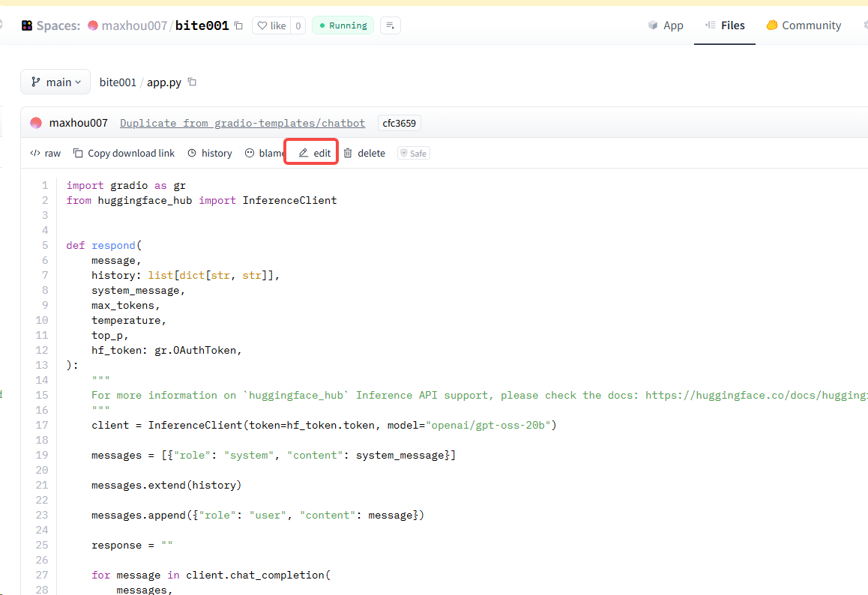868x595 pixels.
Task: Click the docs URL comment on line 15
Action: pyautogui.click(x=757, y=395)
